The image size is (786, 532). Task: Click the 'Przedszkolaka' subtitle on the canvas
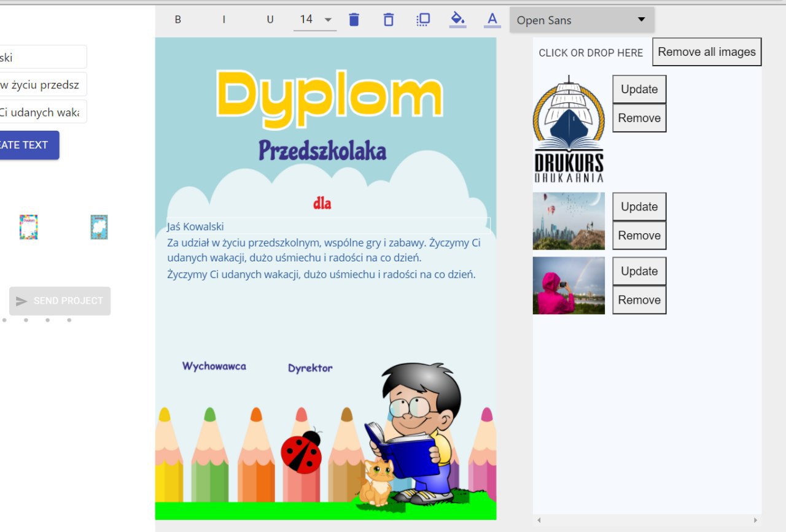(x=322, y=151)
